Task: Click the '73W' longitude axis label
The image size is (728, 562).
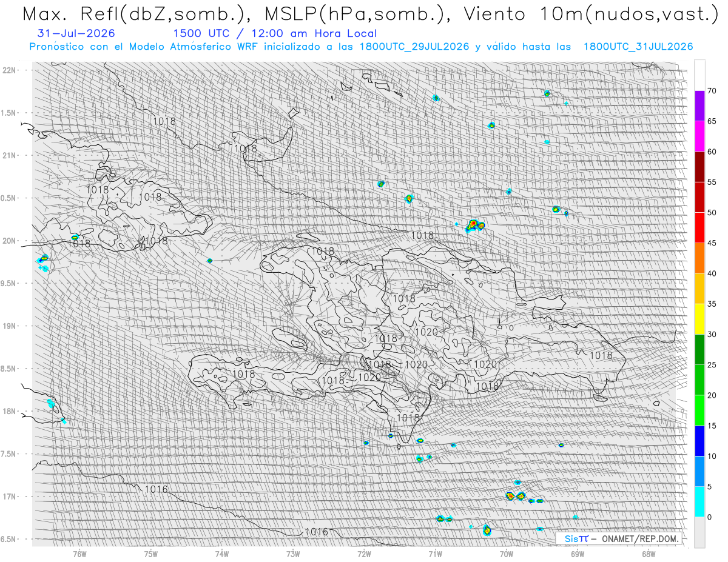Action: point(293,553)
